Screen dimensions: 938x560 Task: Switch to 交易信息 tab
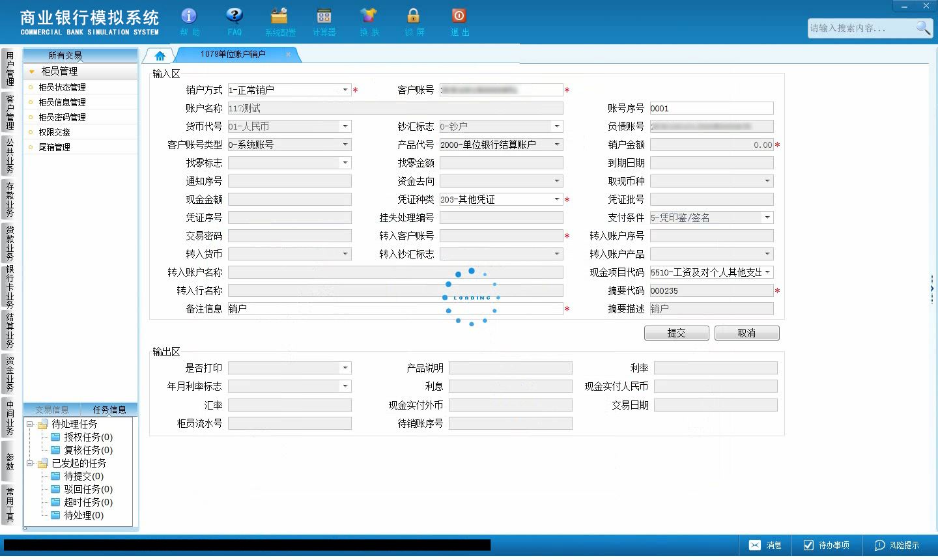click(x=52, y=410)
